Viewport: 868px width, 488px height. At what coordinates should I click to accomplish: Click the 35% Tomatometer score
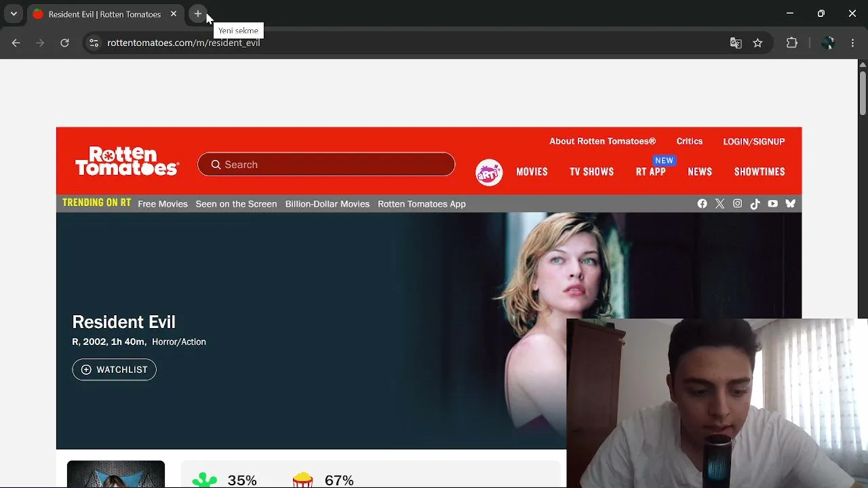(x=242, y=481)
